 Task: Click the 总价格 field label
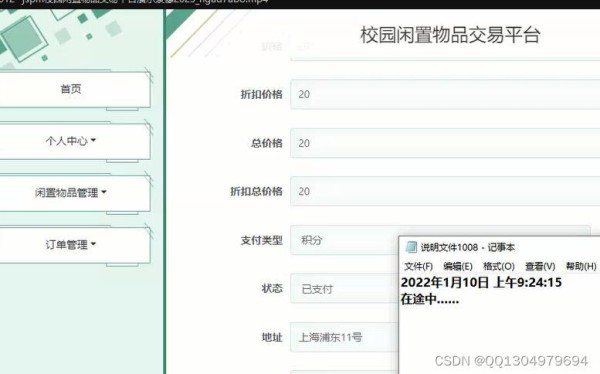click(x=267, y=143)
